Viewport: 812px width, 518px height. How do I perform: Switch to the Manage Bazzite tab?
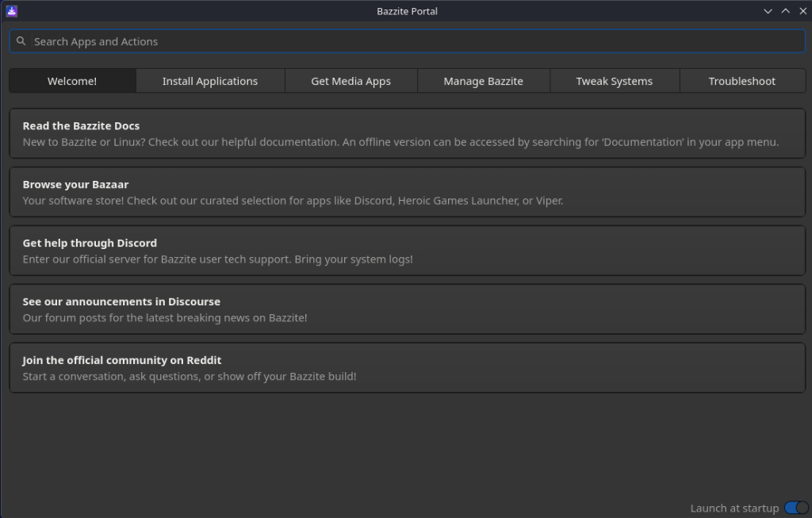(x=483, y=81)
